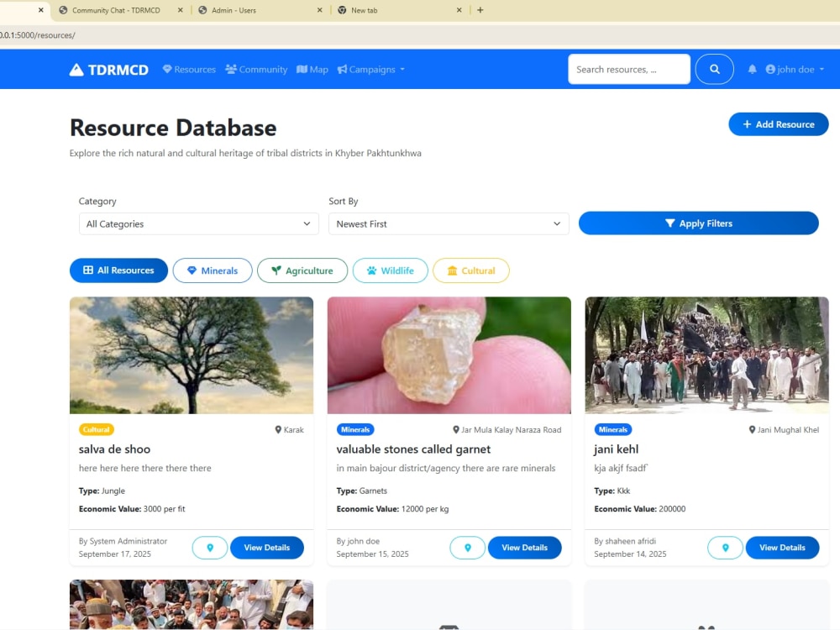Expand the Campaigns dropdown menu
Image resolution: width=840 pixels, height=630 pixels.
pos(370,70)
